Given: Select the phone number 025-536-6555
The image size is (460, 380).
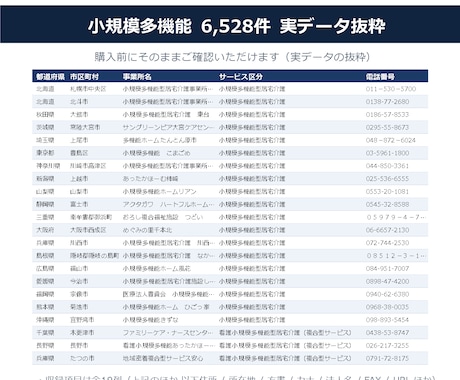Looking at the screenshot, I should click(387, 179).
